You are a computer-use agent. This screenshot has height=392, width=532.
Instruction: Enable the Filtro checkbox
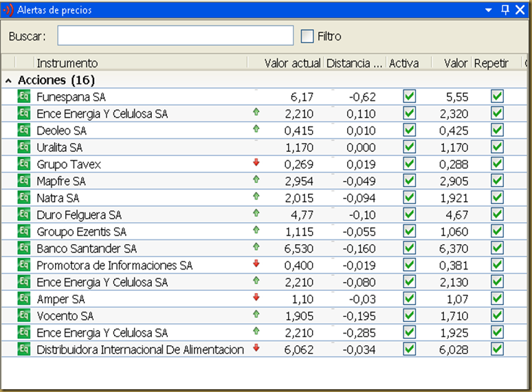tap(307, 36)
